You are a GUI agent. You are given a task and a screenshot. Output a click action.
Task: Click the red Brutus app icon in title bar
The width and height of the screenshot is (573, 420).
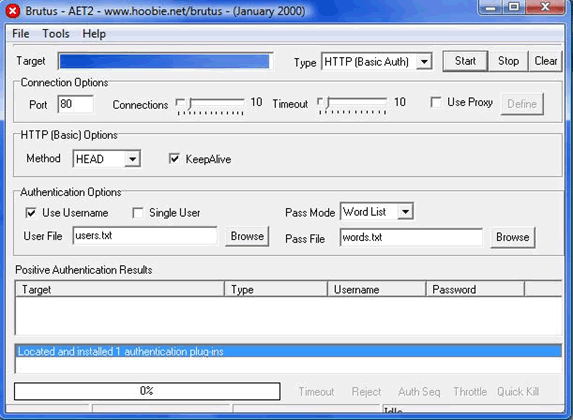point(13,11)
